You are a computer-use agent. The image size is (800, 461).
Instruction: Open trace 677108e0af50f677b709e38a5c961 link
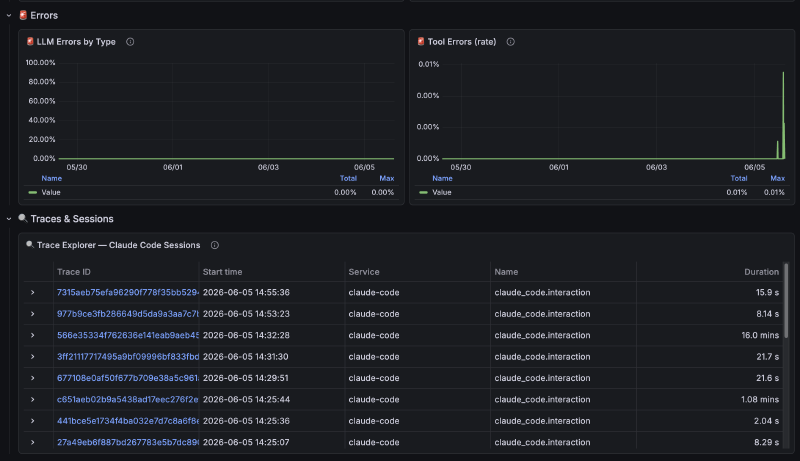click(x=128, y=378)
